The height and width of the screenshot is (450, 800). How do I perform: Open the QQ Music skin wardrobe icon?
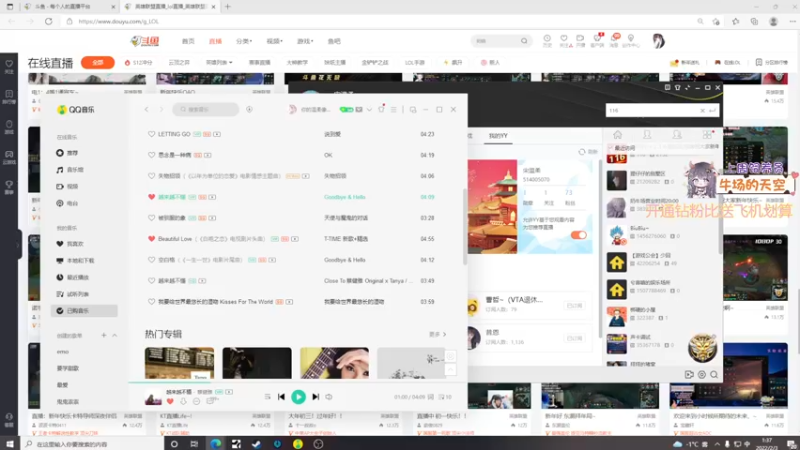click(381, 109)
